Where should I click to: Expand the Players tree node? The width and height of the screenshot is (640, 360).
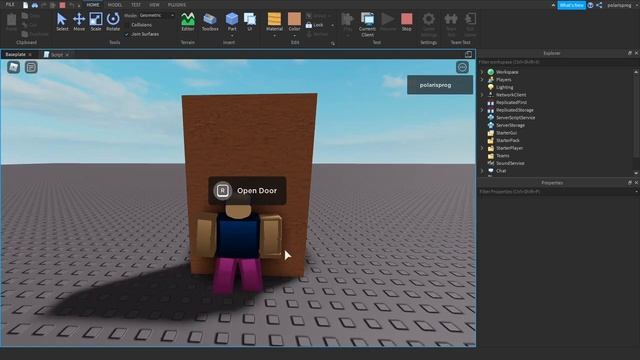click(482, 80)
